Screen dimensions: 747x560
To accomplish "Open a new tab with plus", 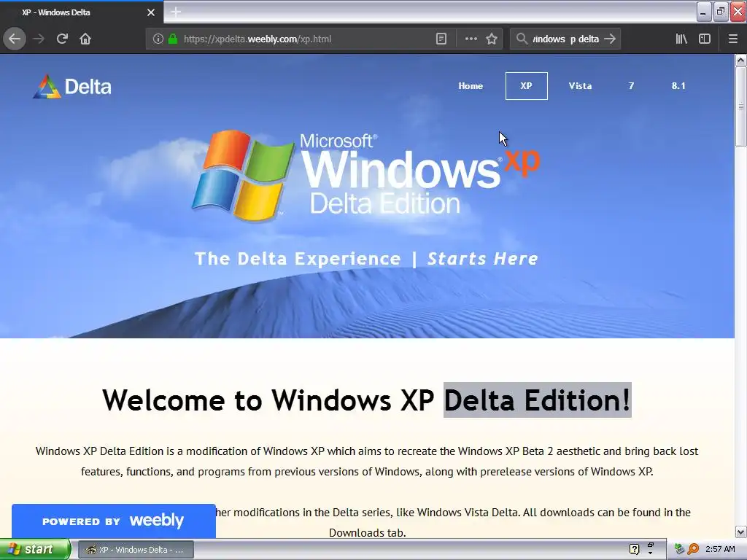I will (176, 12).
